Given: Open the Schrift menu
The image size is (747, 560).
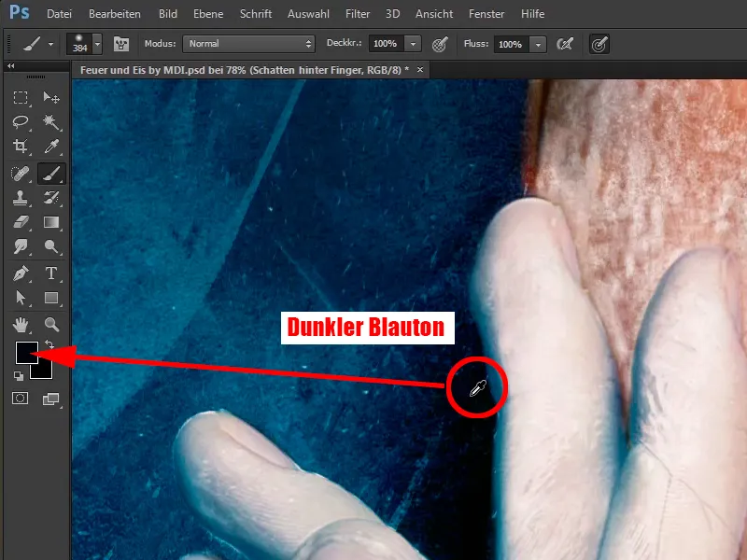Looking at the screenshot, I should 256,14.
